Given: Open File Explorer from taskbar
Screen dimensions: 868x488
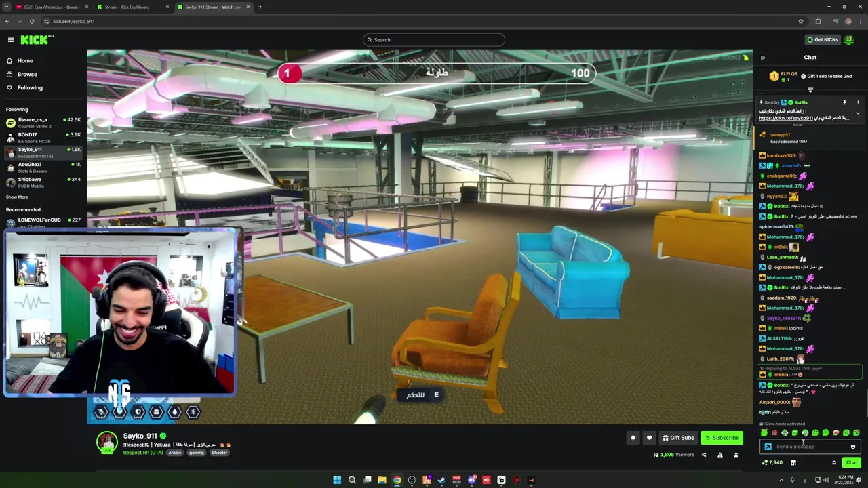Looking at the screenshot, I should [382, 480].
